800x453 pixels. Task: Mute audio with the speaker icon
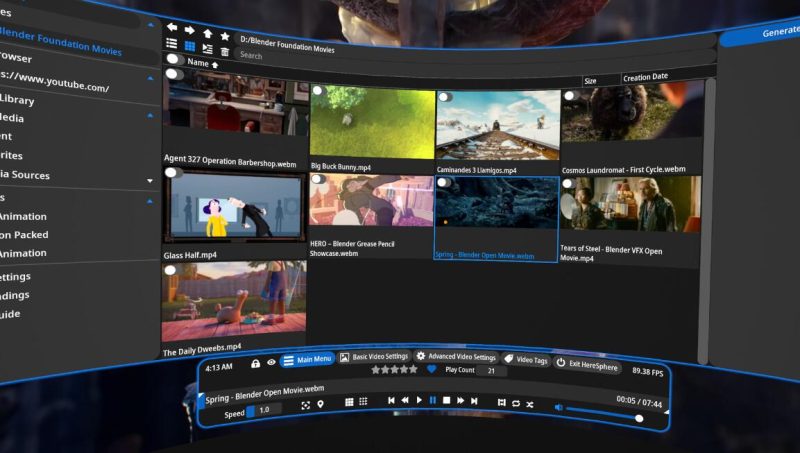[x=559, y=407]
